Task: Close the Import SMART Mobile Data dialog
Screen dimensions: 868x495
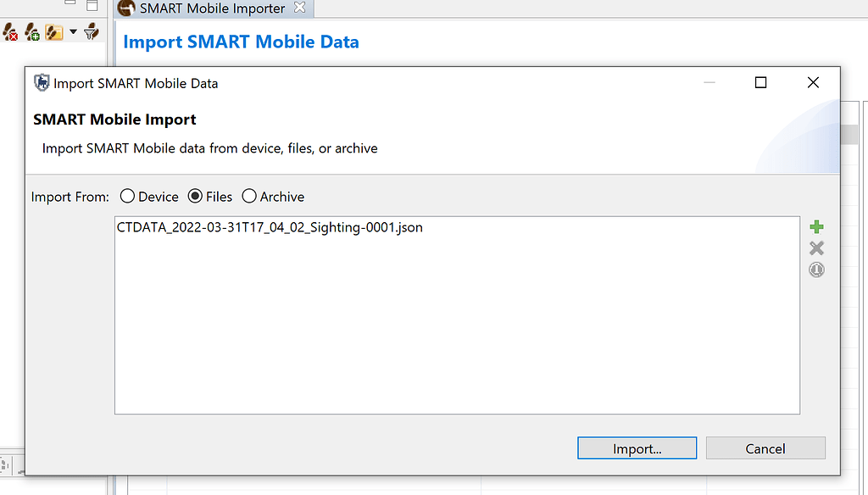Action: (x=813, y=82)
